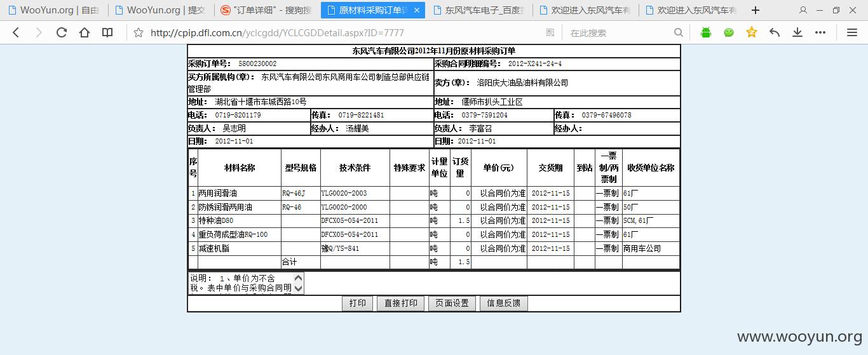
Task: Add a new browser tab
Action: (755, 10)
